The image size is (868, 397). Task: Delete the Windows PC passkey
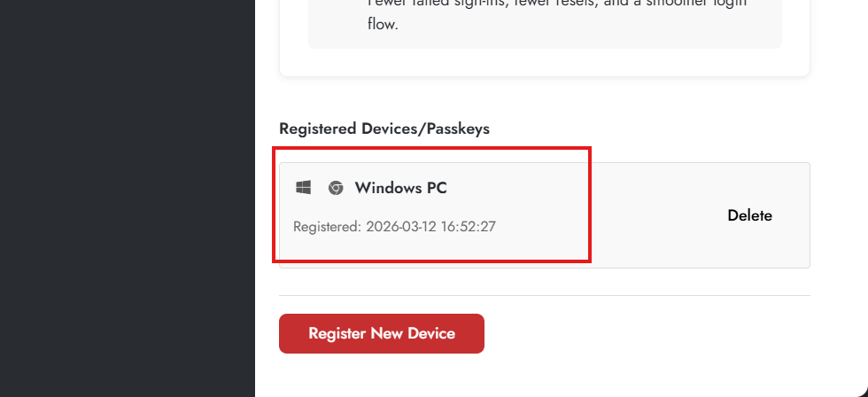(x=749, y=215)
